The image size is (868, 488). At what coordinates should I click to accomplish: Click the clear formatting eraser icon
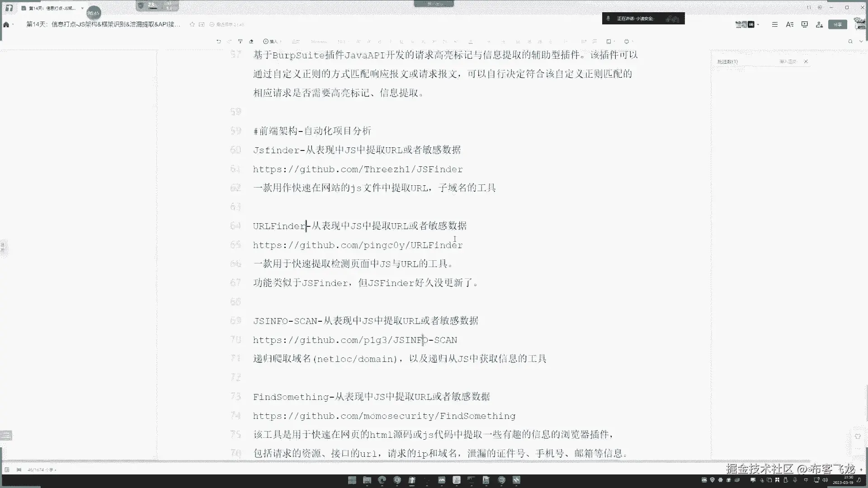pos(251,41)
